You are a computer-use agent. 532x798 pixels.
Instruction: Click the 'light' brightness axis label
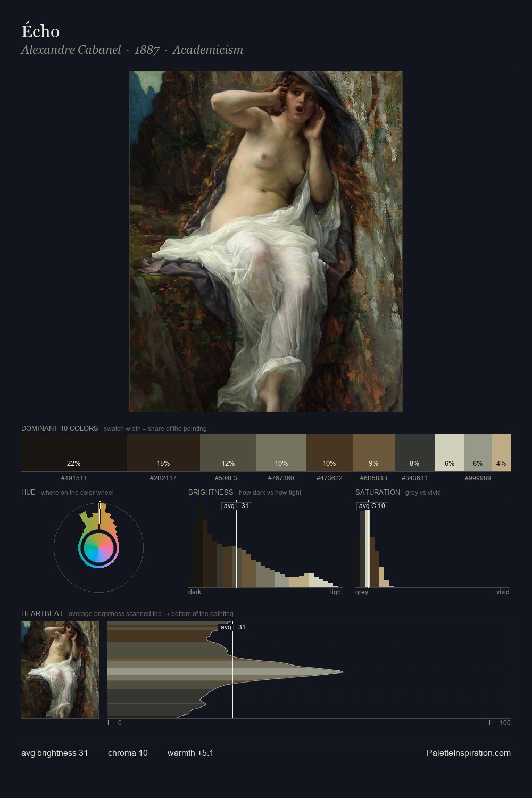[336, 592]
